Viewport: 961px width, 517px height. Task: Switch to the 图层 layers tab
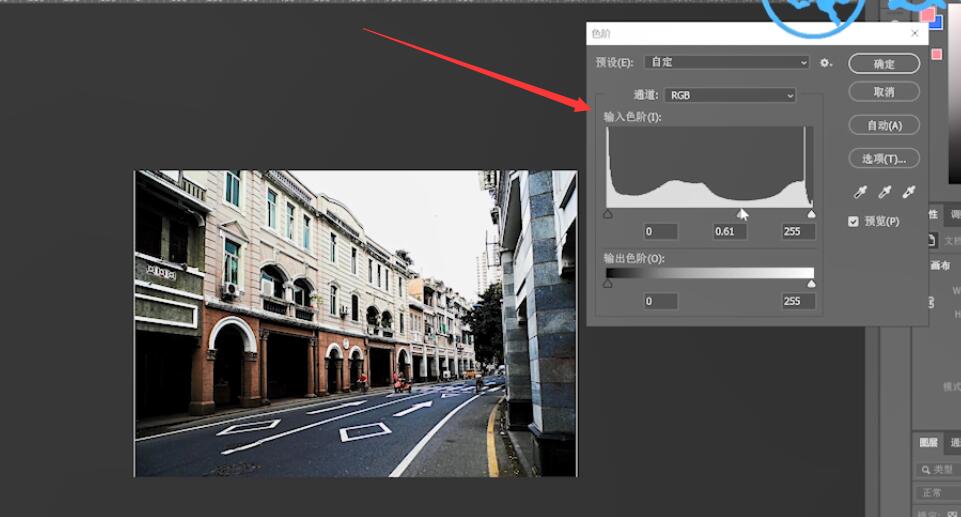[928, 442]
